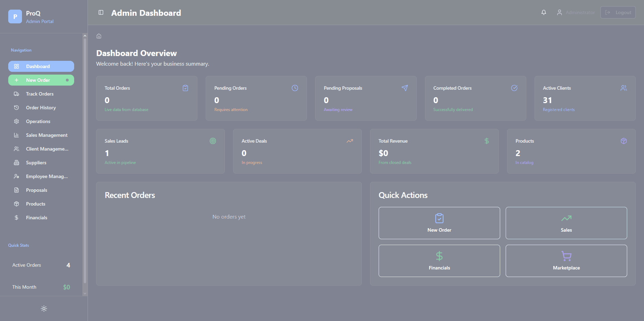This screenshot has height=321, width=644.
Task: Click the Proposals document icon in sidebar
Action: coord(16,190)
